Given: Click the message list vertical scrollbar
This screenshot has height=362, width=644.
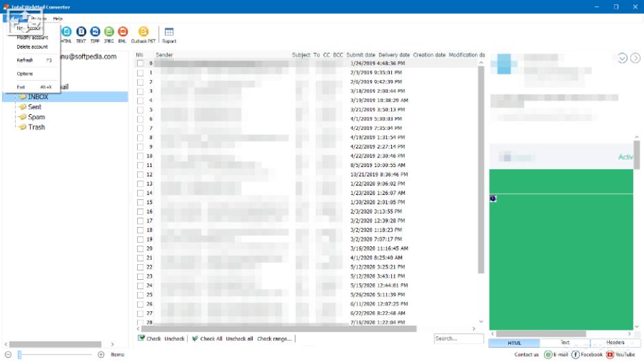Looking at the screenshot, I should tap(481, 169).
